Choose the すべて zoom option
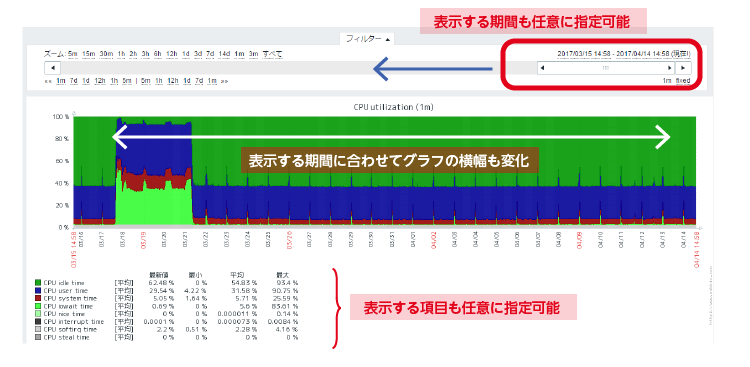 (x=272, y=54)
